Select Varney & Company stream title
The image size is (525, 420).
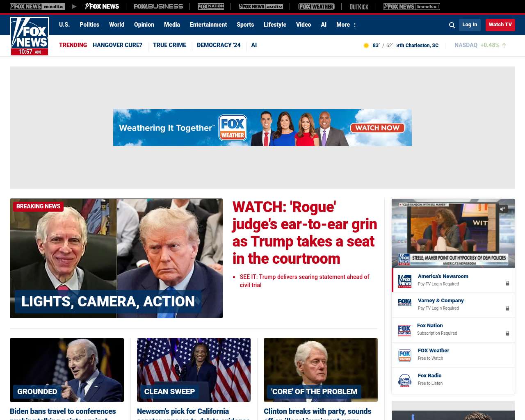[x=441, y=301]
